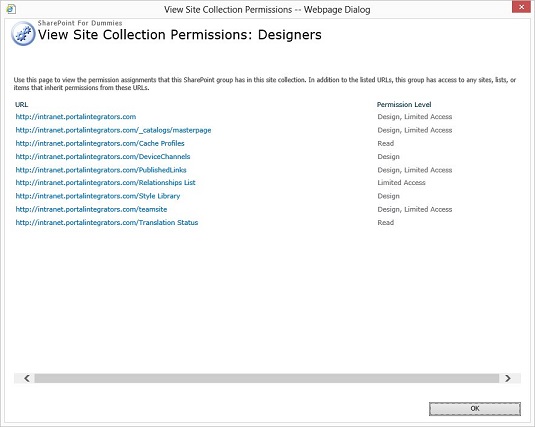This screenshot has width=535, height=427.
Task: Click OK to dismiss the dialog
Action: pyautogui.click(x=475, y=409)
